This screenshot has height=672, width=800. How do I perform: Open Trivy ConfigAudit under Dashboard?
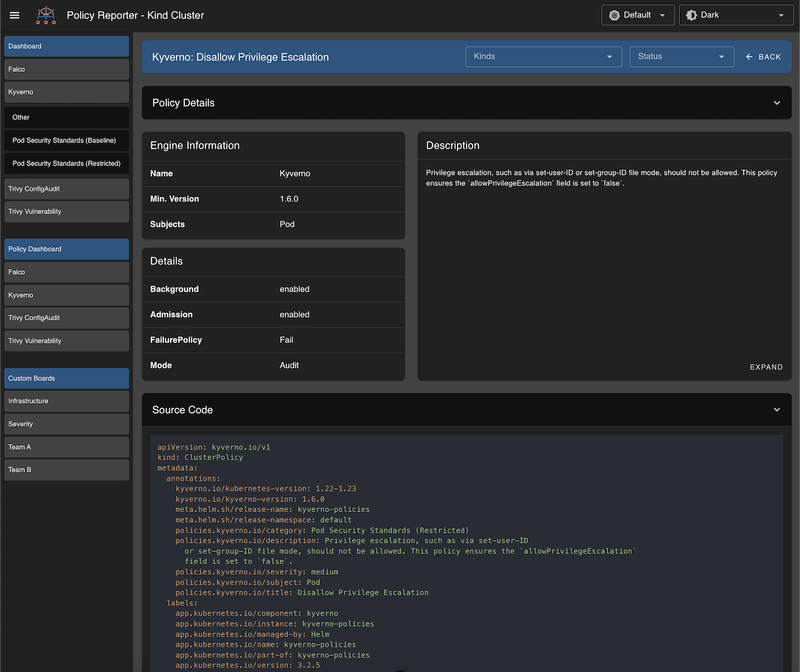tap(67, 189)
